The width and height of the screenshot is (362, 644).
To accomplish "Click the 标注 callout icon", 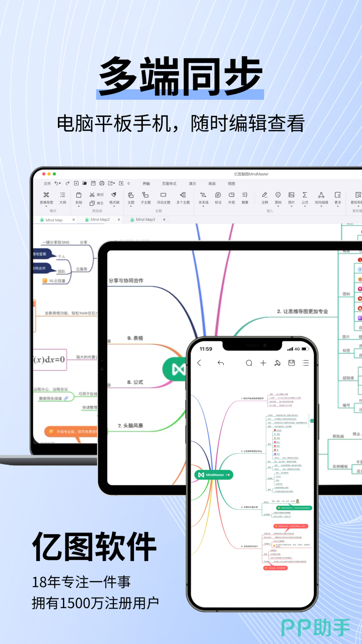I will point(218,196).
